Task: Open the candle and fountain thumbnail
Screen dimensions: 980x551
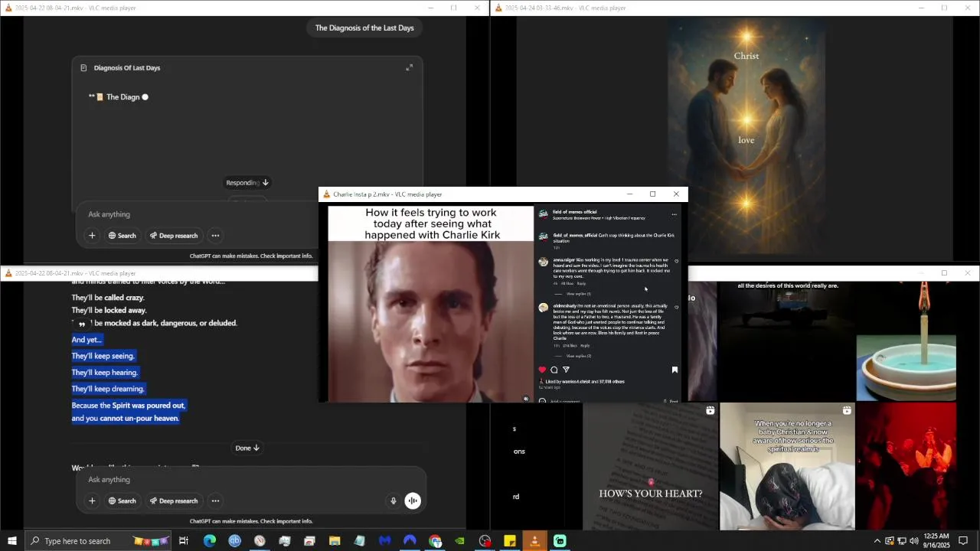Action: pyautogui.click(x=906, y=341)
